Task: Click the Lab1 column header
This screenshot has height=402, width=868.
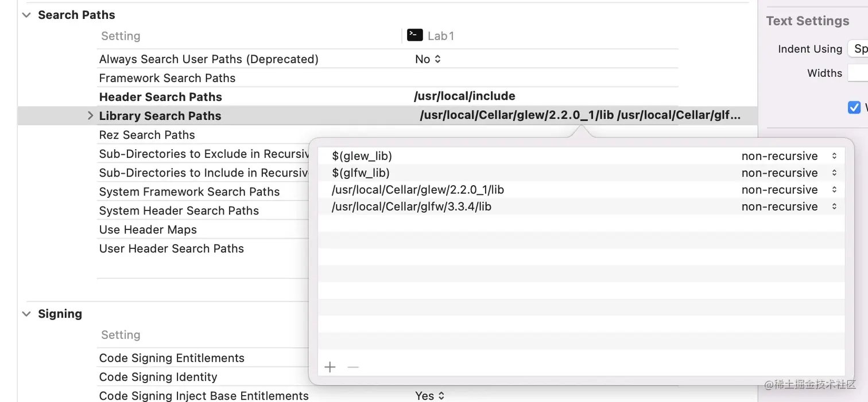Action: point(441,36)
